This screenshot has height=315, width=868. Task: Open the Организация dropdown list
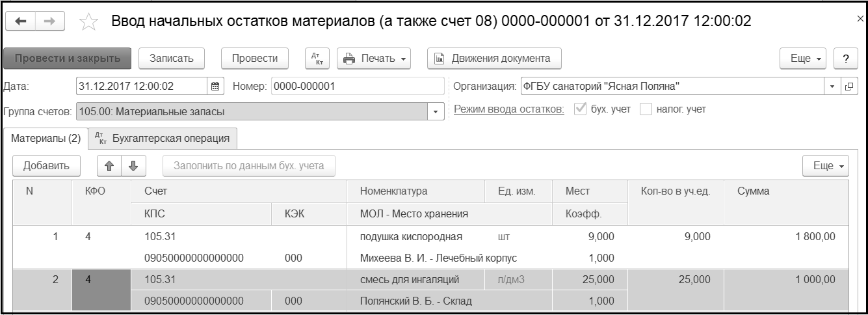(832, 87)
